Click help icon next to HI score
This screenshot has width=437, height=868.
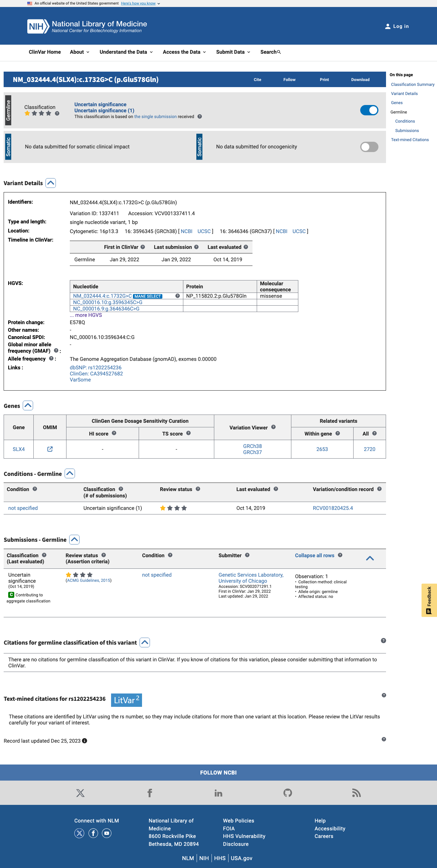[114, 433]
